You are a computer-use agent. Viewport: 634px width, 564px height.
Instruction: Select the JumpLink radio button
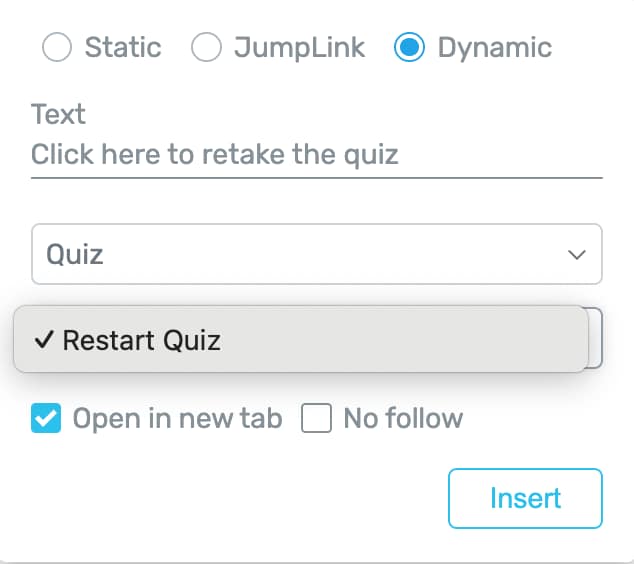pyautogui.click(x=206, y=48)
